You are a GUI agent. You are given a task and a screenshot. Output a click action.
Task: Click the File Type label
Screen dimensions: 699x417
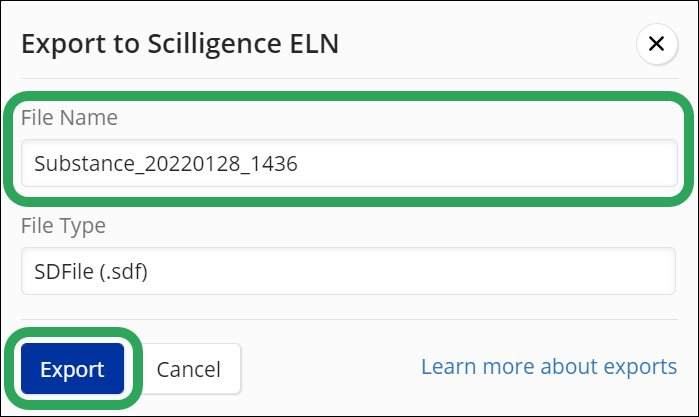[x=63, y=226]
